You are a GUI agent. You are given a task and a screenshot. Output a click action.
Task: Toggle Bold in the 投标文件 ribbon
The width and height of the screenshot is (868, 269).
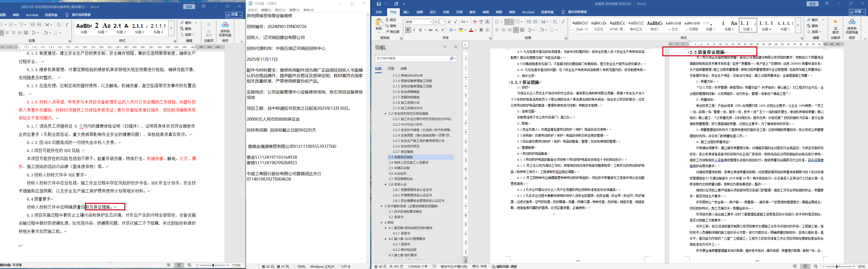408,30
